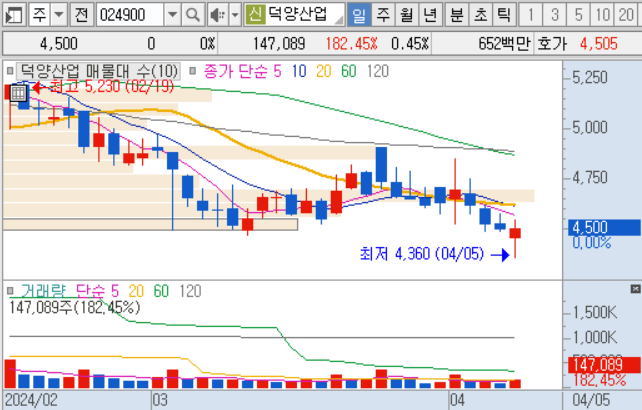Click the 2024/02 date axis label
This screenshot has height=410, width=642.
[x=31, y=400]
